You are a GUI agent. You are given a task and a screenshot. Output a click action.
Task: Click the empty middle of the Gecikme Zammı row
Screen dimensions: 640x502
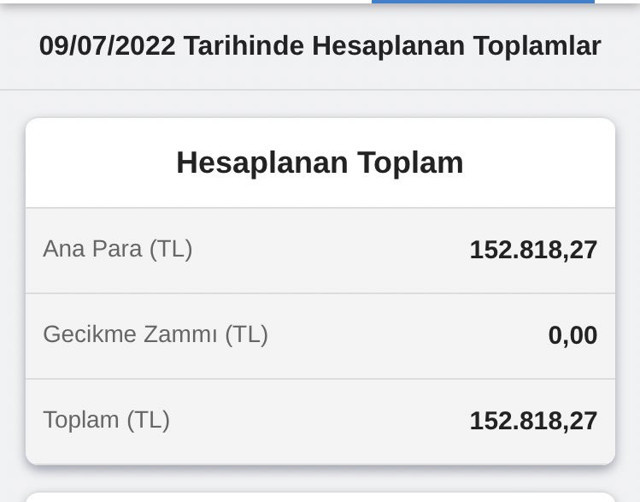click(x=400, y=335)
